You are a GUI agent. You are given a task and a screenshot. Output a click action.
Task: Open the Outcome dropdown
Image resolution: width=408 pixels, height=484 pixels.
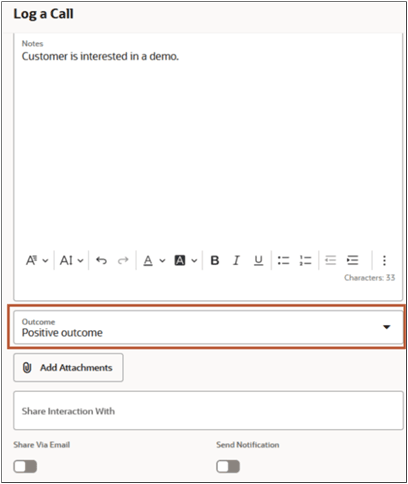pyautogui.click(x=208, y=327)
